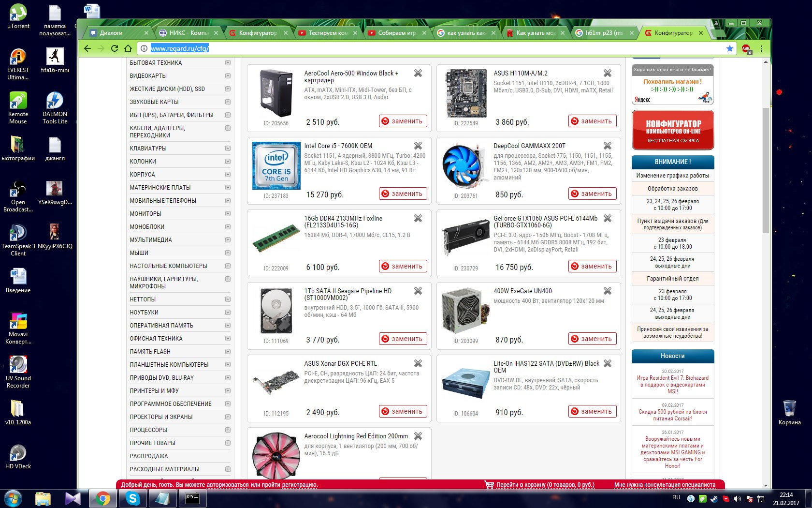Screen dimensions: 812x508
Task: Open the command prompt taskbar icon
Action: (x=192, y=498)
